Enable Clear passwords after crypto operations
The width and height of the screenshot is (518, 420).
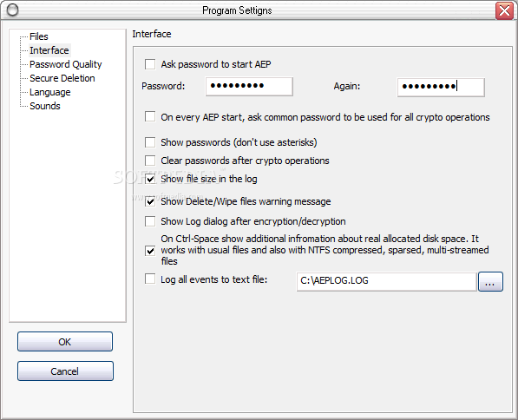(150, 161)
